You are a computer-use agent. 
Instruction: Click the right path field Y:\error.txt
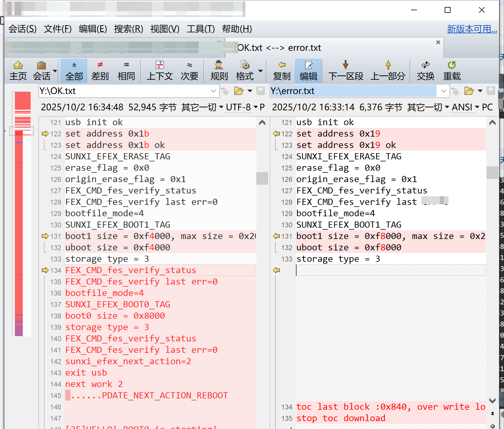[352, 91]
